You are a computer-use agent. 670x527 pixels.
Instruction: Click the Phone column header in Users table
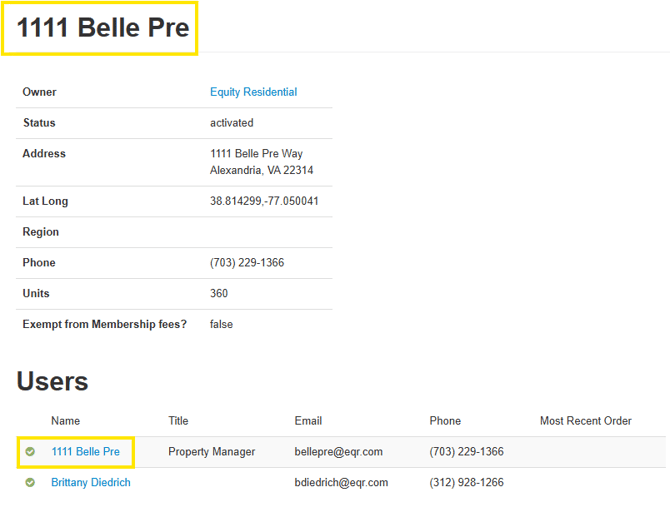tap(445, 421)
